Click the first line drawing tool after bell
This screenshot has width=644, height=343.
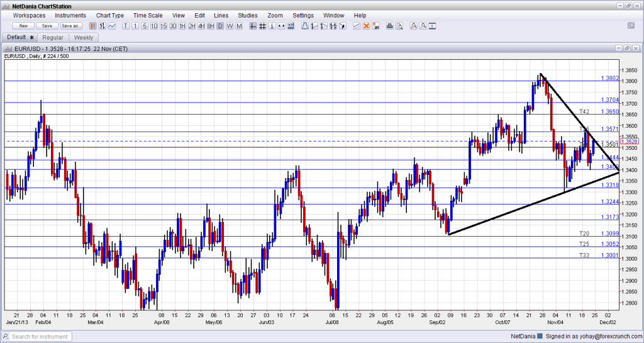[314, 26]
